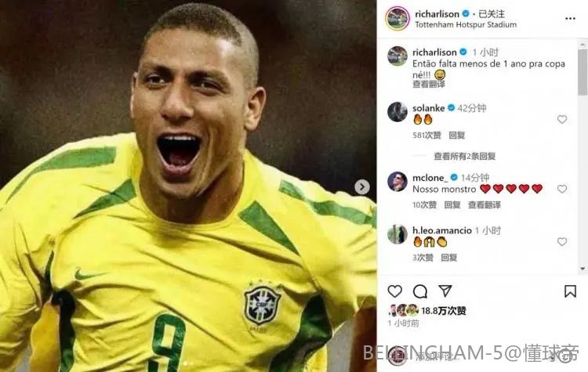The width and height of the screenshot is (588, 372).
Task: Reply to h.leo.amancio's comment
Action: (x=448, y=258)
